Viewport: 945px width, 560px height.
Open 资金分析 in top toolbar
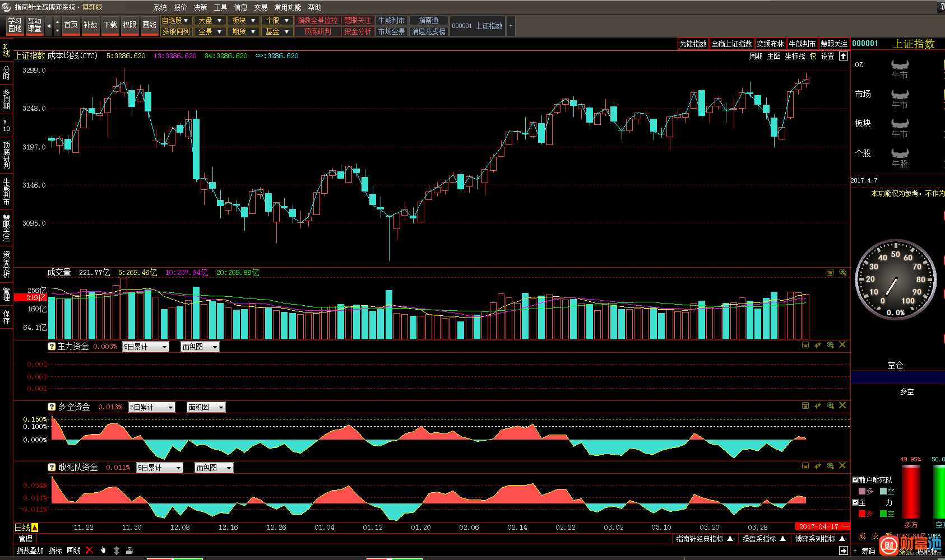358,31
